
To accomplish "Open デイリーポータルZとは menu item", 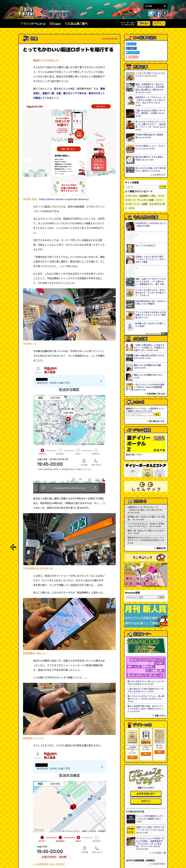I will [x=33, y=24].
